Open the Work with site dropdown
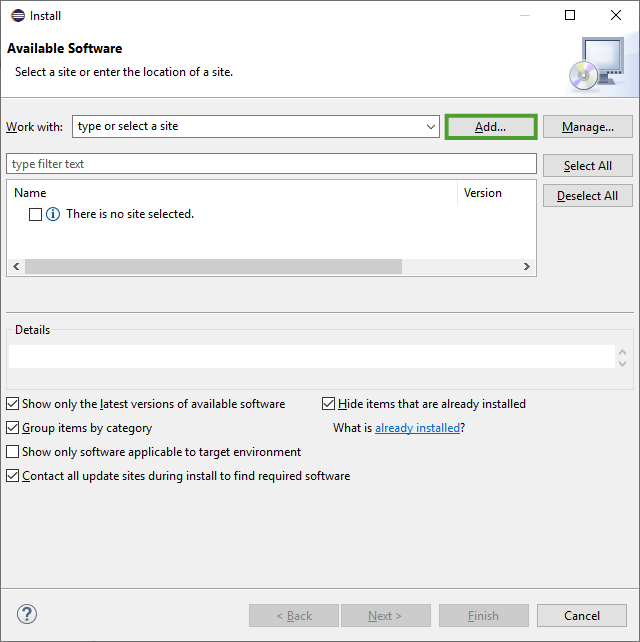The image size is (640, 642). (x=431, y=127)
